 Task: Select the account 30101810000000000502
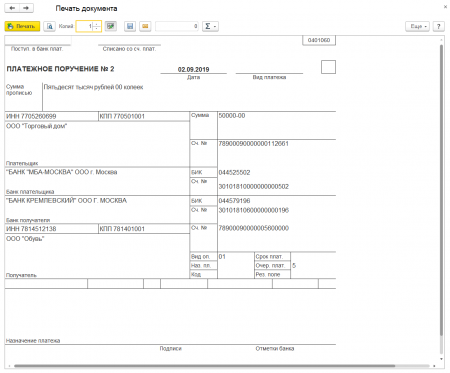(254, 187)
